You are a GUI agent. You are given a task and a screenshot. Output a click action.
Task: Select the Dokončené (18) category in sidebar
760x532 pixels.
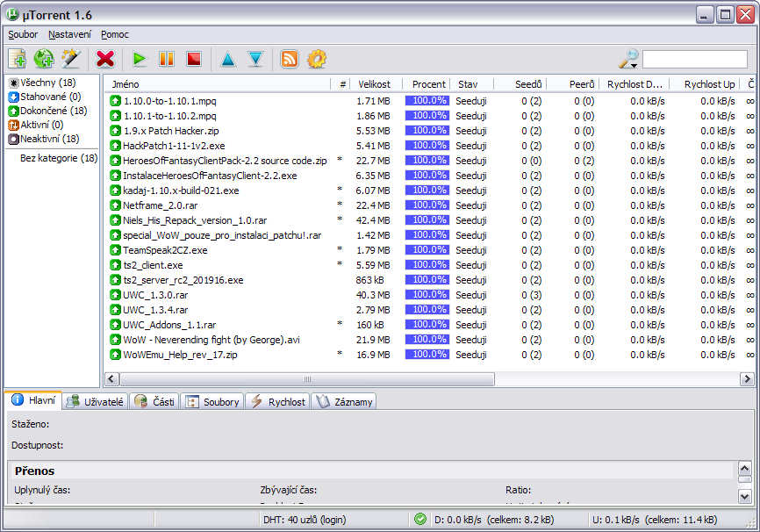coord(53,111)
